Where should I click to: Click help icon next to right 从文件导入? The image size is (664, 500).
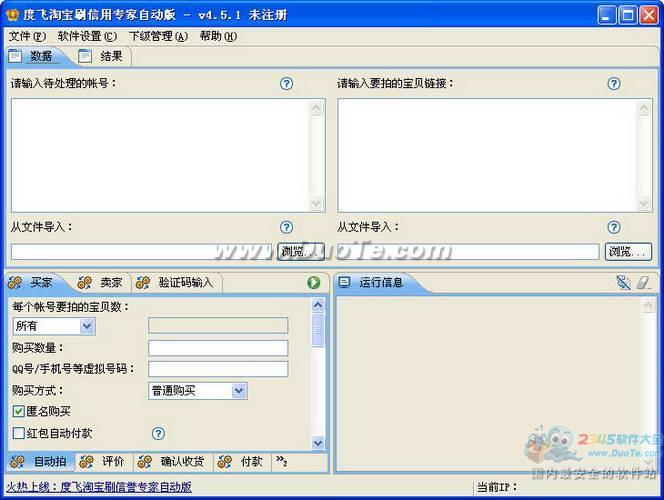[614, 227]
